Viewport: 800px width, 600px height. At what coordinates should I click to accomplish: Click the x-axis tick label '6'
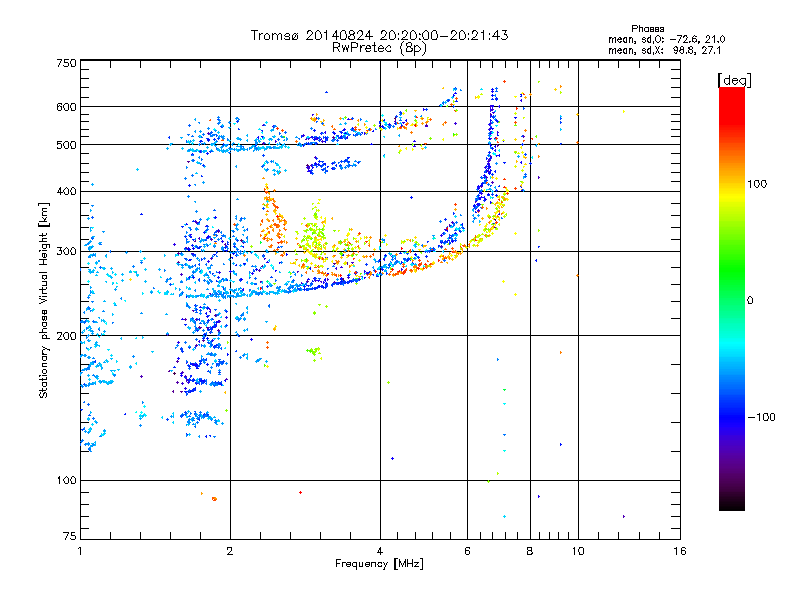467,551
